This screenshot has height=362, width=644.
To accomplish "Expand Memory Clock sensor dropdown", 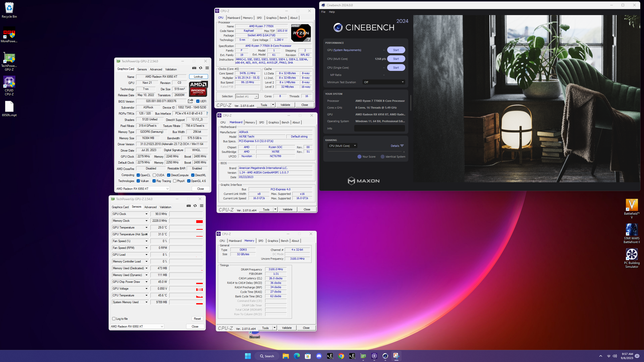I will (x=146, y=221).
